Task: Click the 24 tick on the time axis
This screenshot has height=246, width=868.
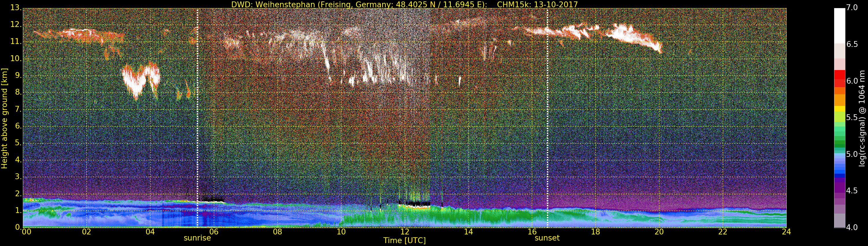Action: pyautogui.click(x=786, y=232)
